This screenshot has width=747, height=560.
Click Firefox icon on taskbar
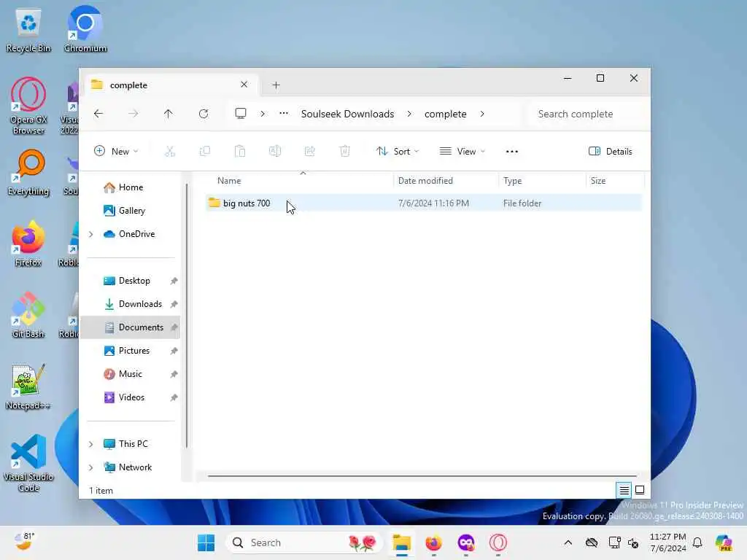pyautogui.click(x=433, y=542)
